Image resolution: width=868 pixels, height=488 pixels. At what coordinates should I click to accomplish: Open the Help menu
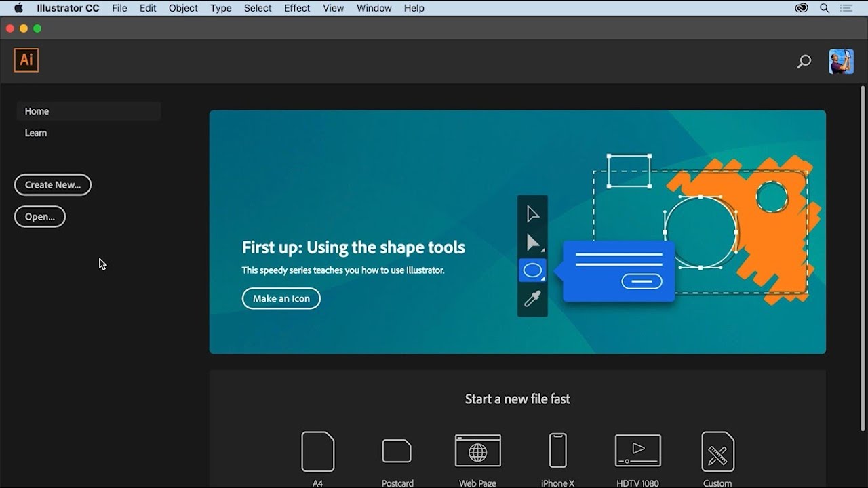[414, 8]
